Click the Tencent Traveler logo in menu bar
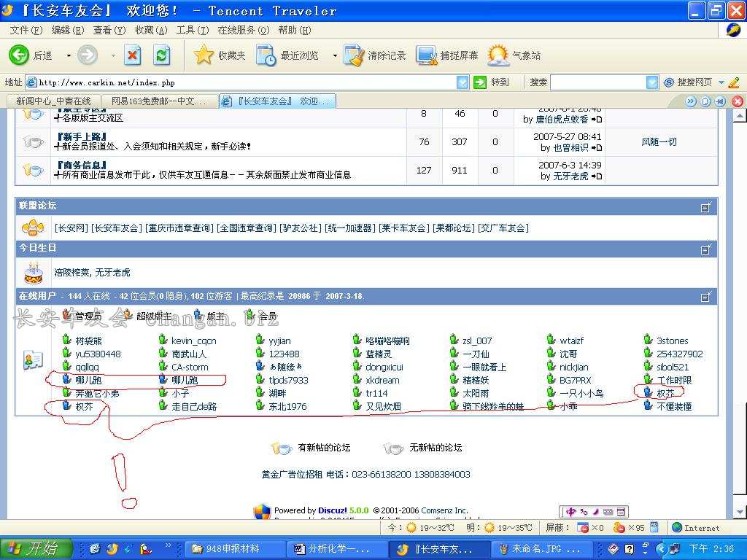 pyautogui.click(x=732, y=30)
